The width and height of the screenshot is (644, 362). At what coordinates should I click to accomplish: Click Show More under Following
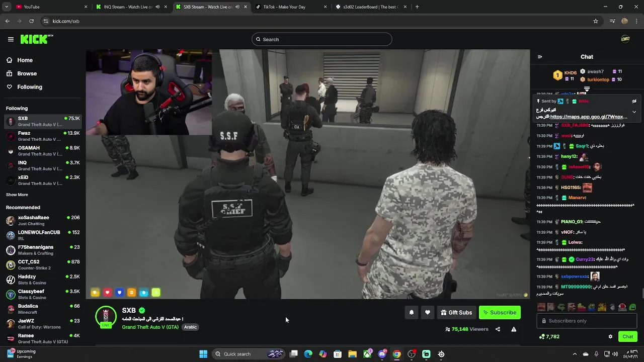point(17,195)
